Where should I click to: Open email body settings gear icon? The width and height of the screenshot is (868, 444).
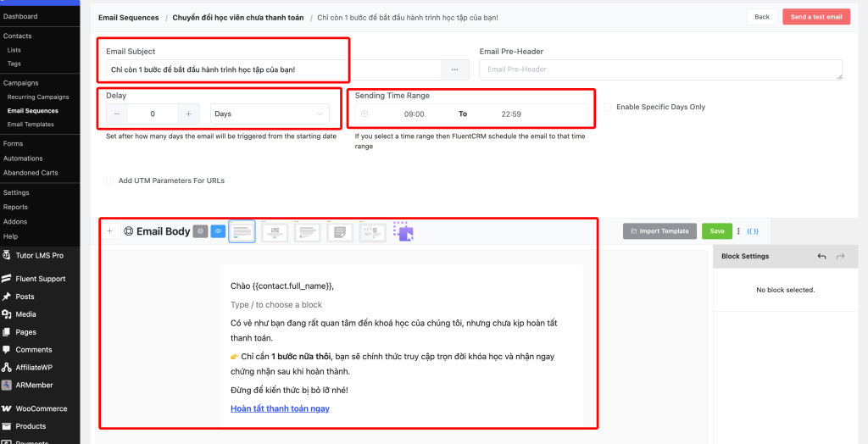[200, 231]
